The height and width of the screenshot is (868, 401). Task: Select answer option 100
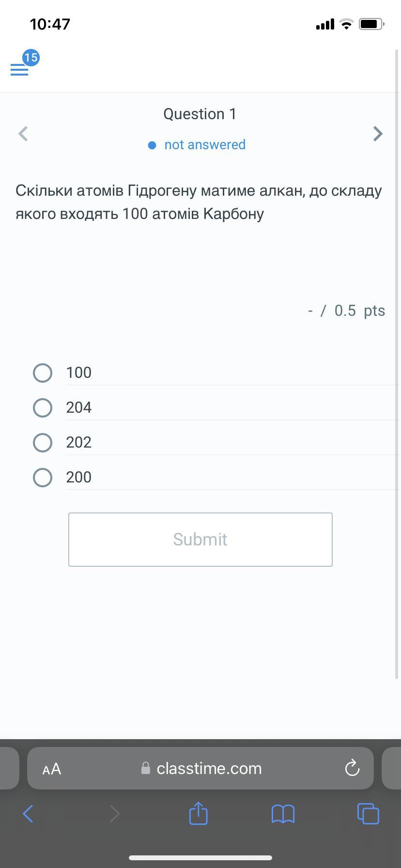(x=43, y=373)
